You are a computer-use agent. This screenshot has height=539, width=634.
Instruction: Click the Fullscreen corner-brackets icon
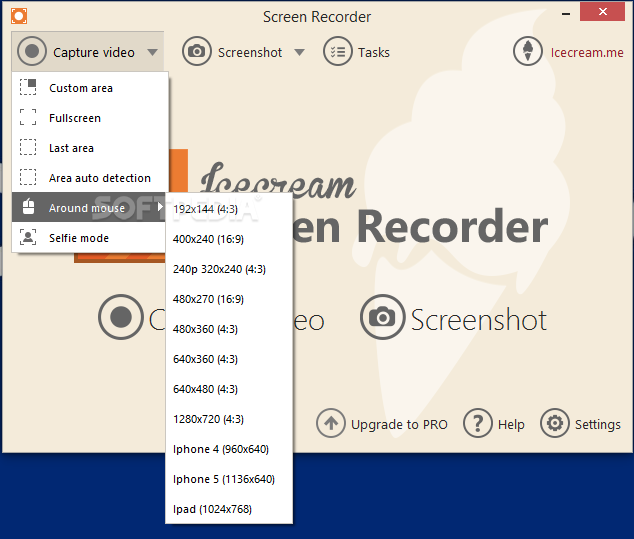click(28, 117)
